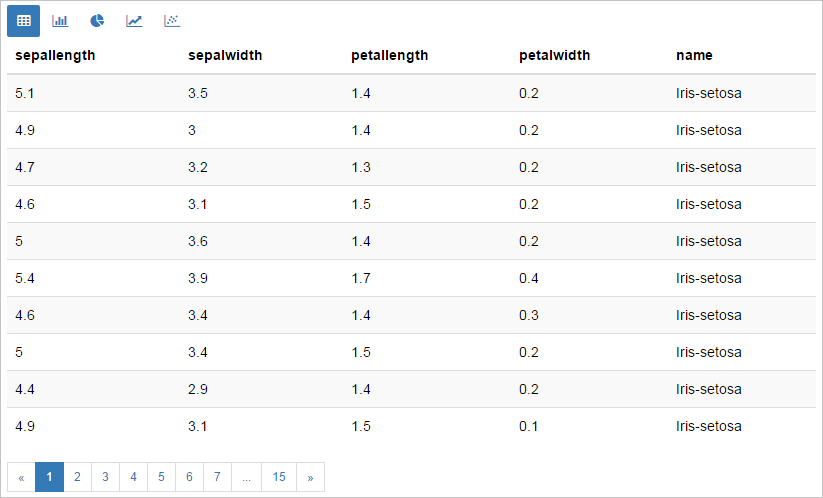Click the previous page arrow
Image resolution: width=823 pixels, height=498 pixels.
[x=22, y=477]
